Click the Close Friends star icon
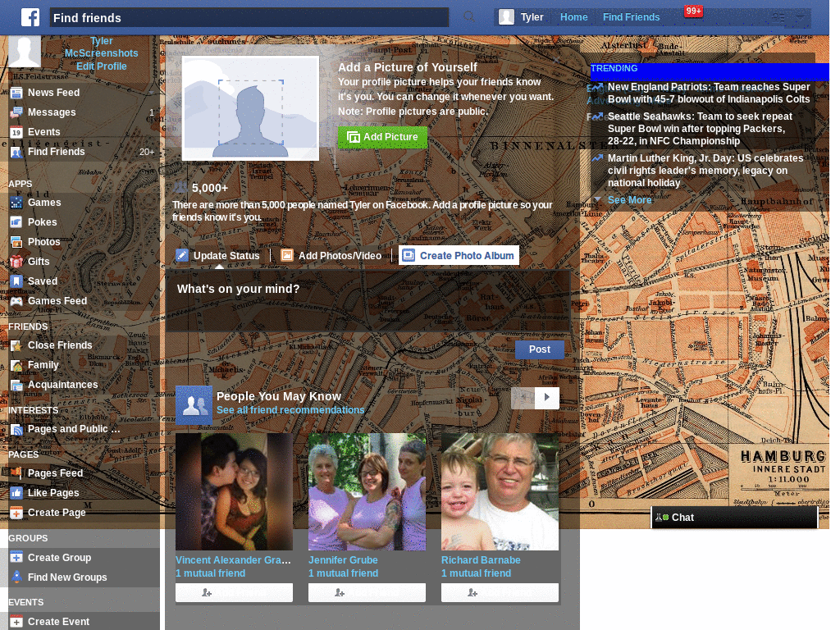The image size is (840, 630). point(16,345)
